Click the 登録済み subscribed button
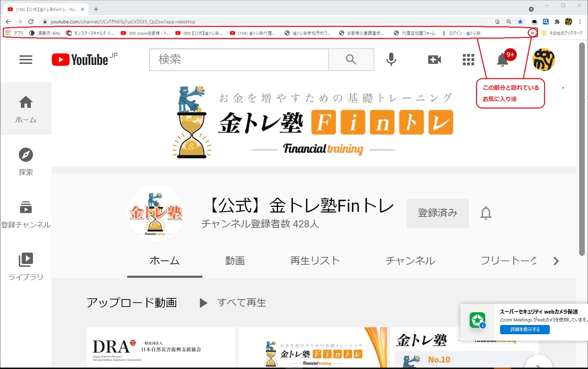Viewport: 588px width, 369px height. [438, 213]
